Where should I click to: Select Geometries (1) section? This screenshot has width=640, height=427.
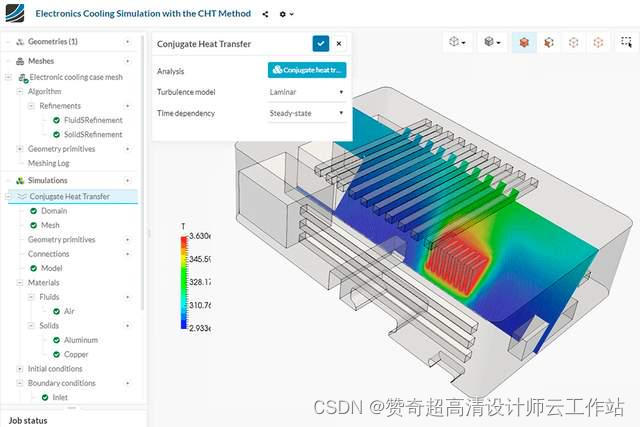coord(52,42)
